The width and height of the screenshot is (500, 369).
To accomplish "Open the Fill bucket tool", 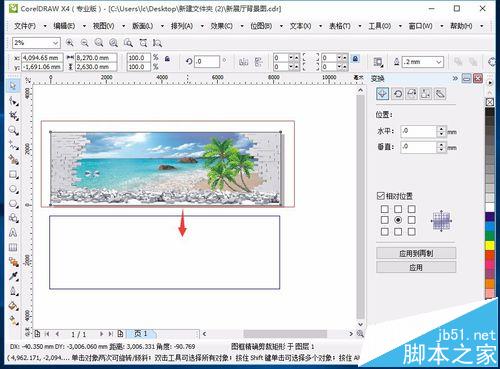I will click(13, 306).
